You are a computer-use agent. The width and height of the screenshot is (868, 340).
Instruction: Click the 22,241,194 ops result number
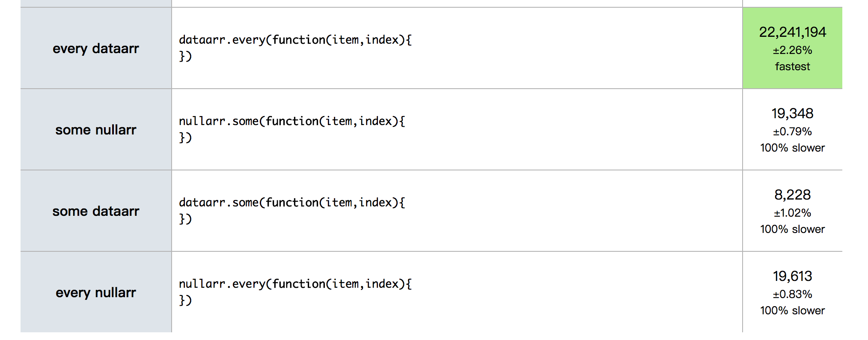(x=792, y=32)
